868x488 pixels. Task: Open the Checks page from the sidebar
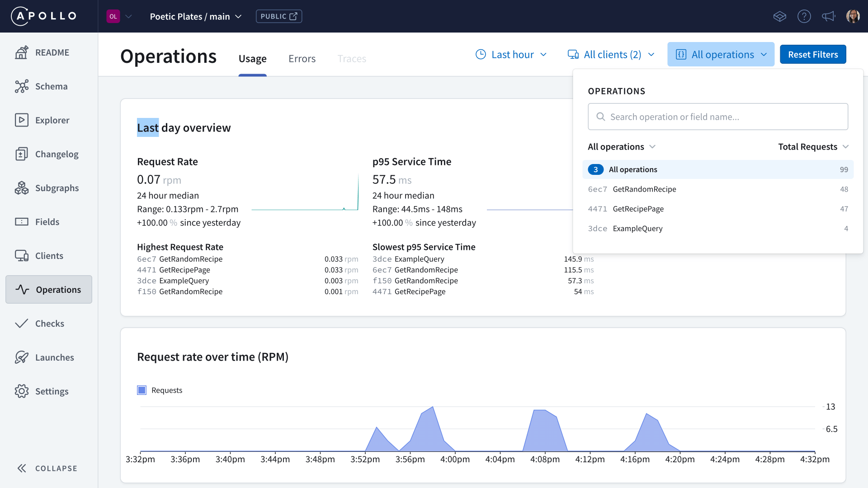click(50, 323)
